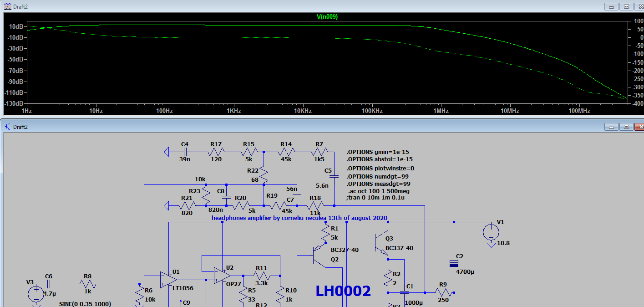Click the 10dB label on the vertical axis
Image resolution: width=644 pixels, height=307 pixels.
coord(17,26)
